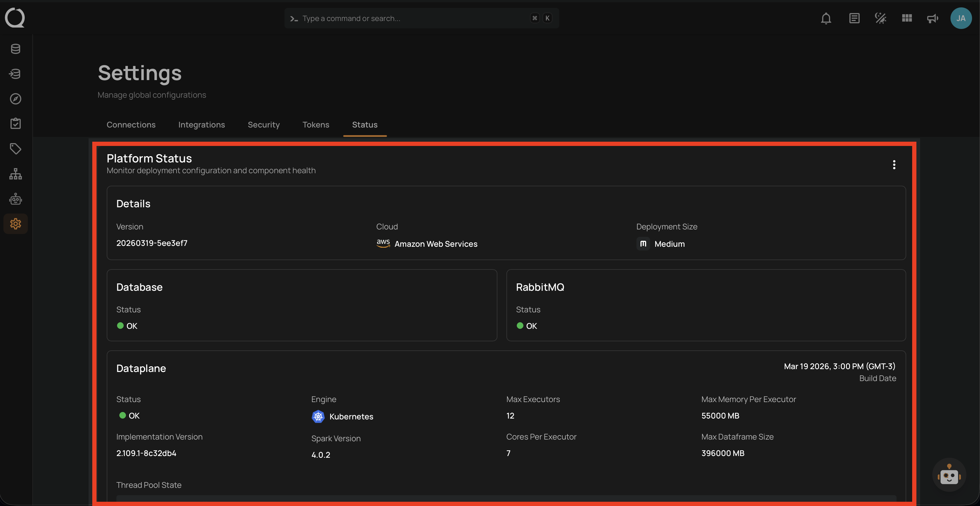This screenshot has width=980, height=506.
Task: Click the command search input field
Action: pos(411,18)
